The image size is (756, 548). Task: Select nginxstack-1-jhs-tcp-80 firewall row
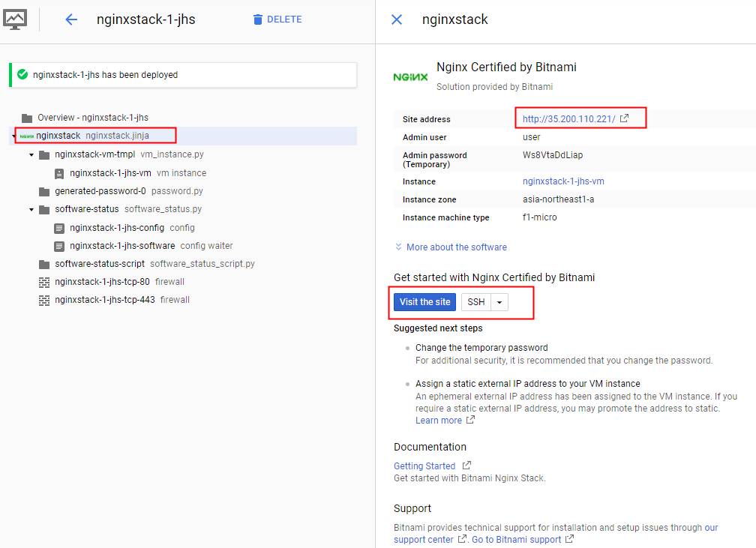[119, 282]
